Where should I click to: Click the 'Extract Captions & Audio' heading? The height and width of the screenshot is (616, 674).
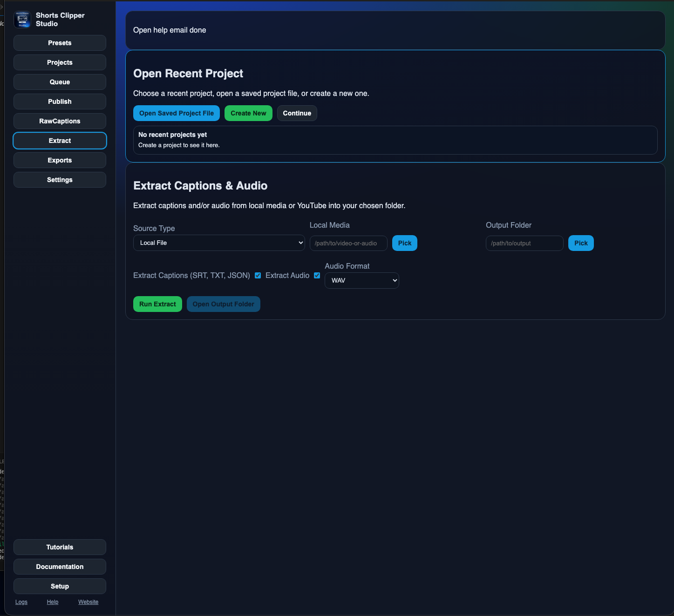coord(200,186)
